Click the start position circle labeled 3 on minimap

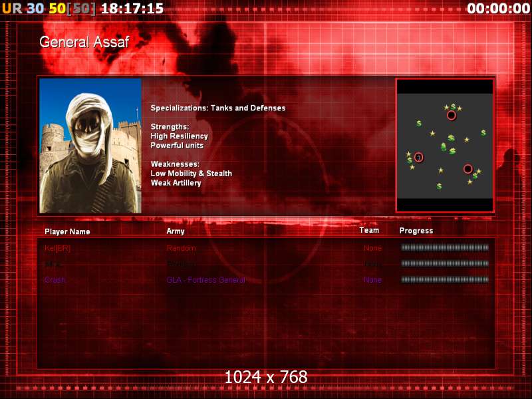(x=419, y=158)
